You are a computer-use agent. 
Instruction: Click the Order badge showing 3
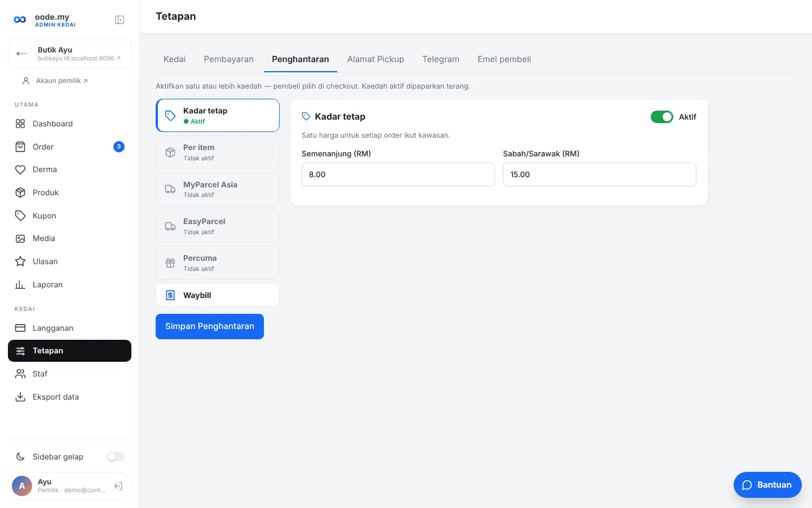pyautogui.click(x=119, y=147)
